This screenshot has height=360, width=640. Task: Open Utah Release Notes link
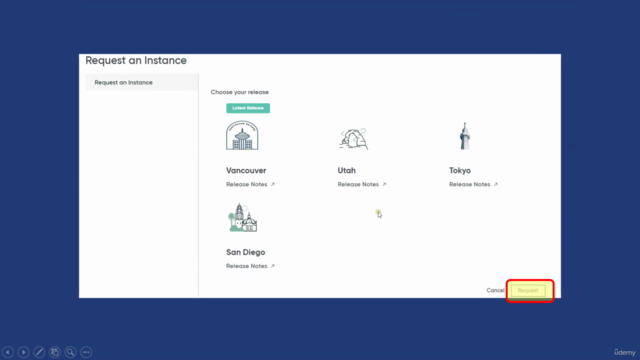coord(362,184)
